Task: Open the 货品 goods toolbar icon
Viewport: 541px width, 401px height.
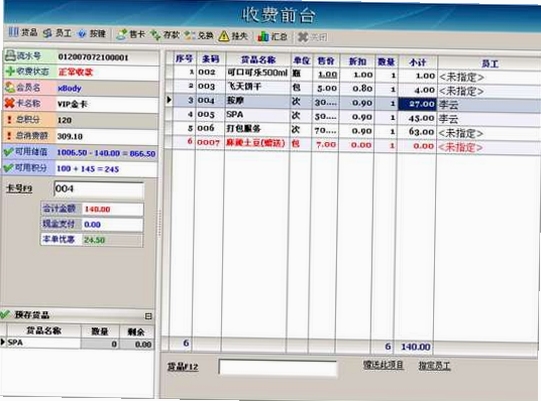Action: (13, 32)
